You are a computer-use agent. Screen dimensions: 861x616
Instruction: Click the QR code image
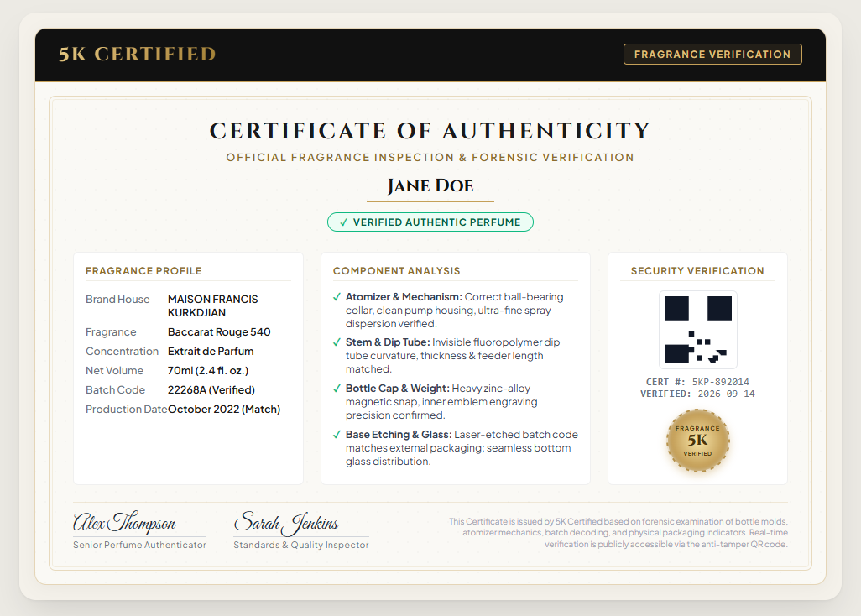(x=698, y=330)
